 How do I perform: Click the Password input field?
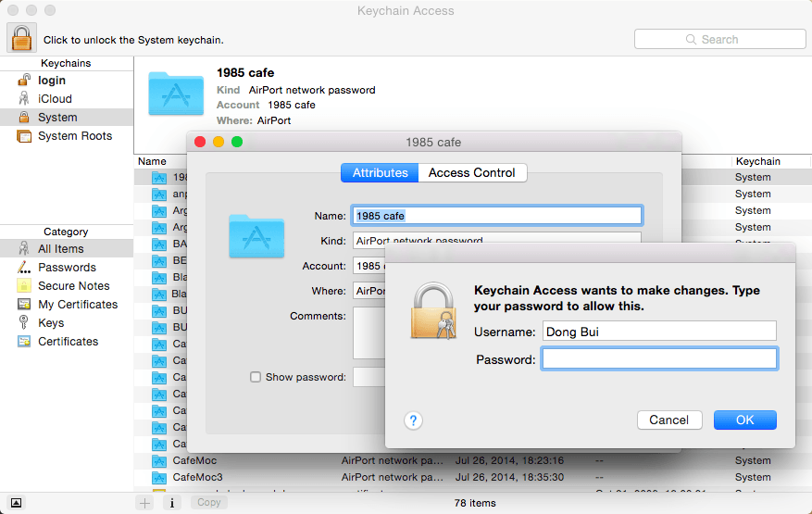click(x=658, y=359)
